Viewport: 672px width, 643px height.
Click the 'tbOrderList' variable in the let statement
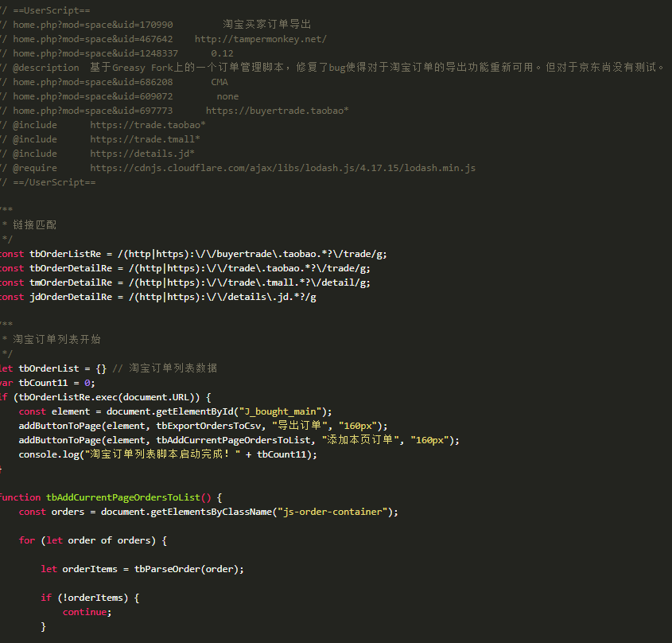[x=49, y=368]
